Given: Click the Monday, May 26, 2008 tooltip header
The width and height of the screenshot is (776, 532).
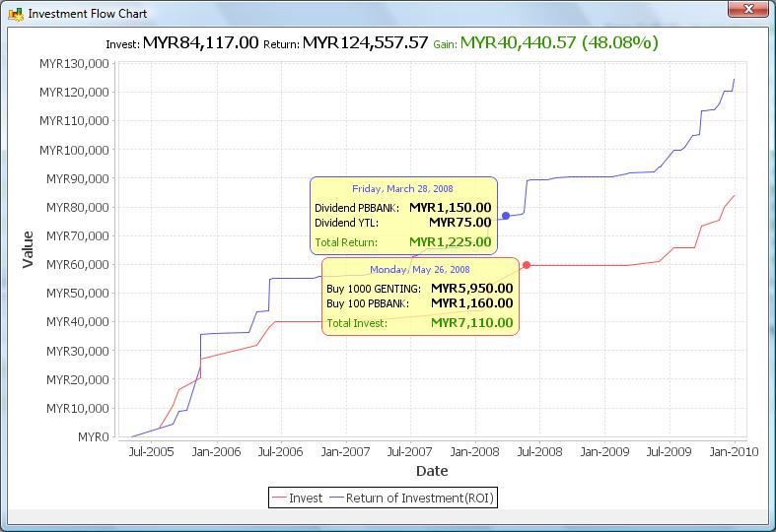Looking at the screenshot, I should [420, 269].
